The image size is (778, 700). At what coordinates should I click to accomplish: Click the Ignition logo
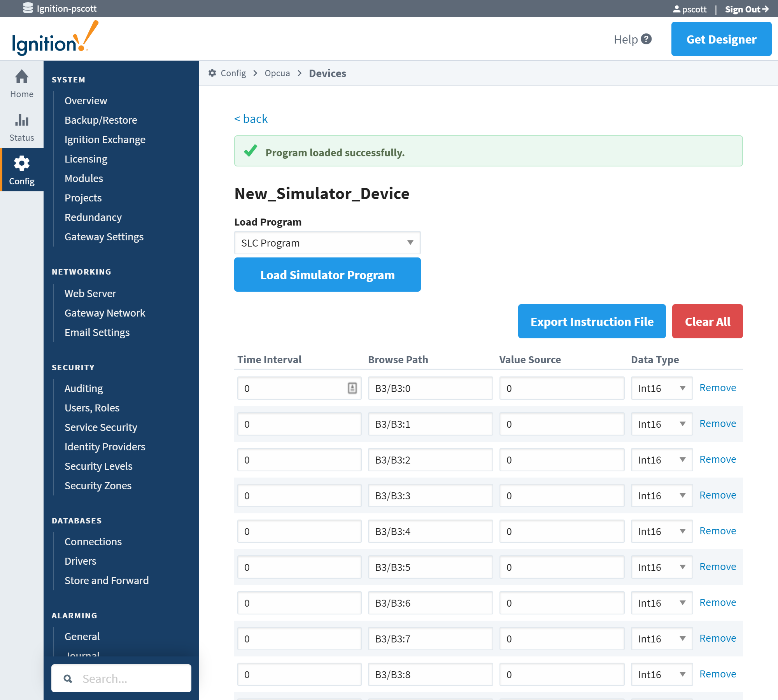[x=55, y=39]
